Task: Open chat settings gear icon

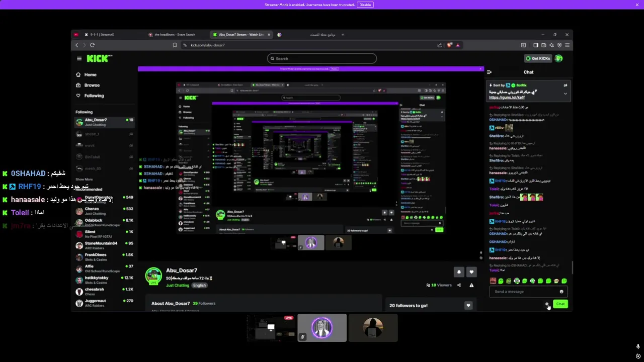Action: coord(547,304)
